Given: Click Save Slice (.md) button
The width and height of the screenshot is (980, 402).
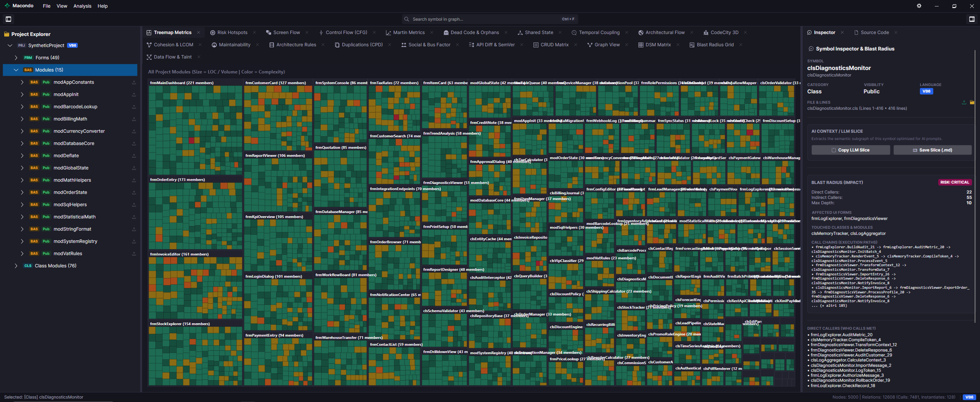Looking at the screenshot, I should click(x=933, y=150).
